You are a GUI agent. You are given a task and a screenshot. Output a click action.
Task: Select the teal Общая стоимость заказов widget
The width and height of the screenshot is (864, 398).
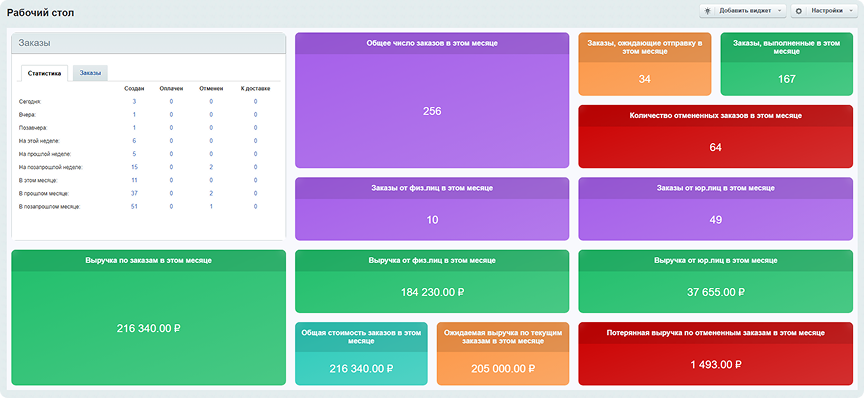pyautogui.click(x=361, y=353)
